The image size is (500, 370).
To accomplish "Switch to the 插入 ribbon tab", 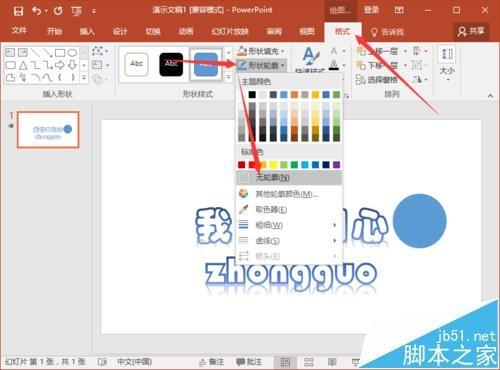I will point(87,31).
